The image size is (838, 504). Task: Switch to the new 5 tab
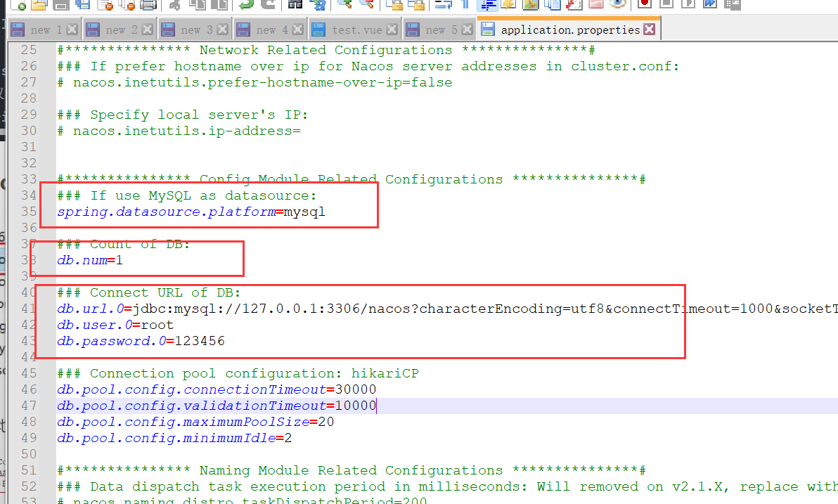click(x=439, y=30)
